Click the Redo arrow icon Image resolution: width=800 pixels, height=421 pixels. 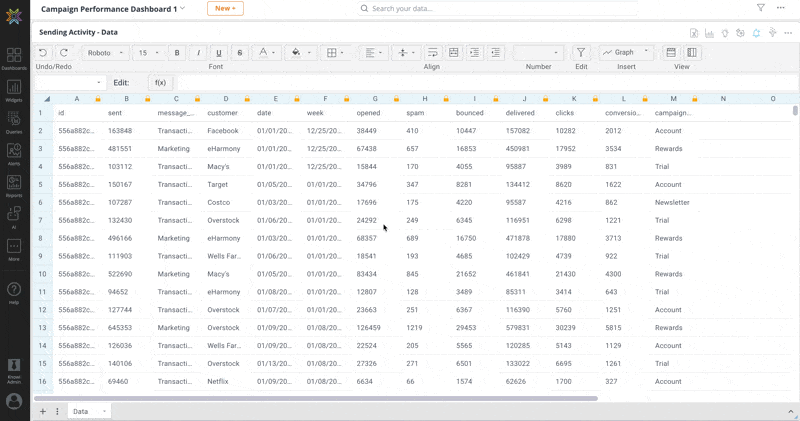coord(64,53)
